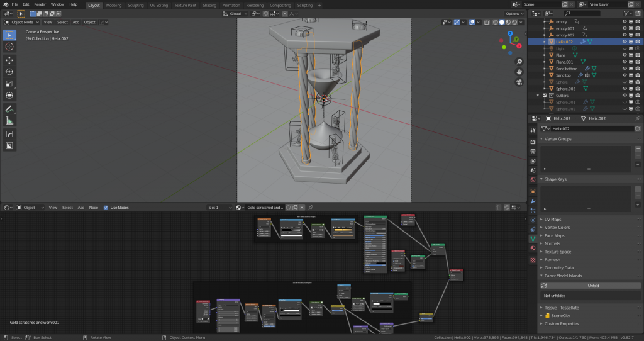This screenshot has width=644, height=341.
Task: Click the Options button in viewport header
Action: pos(514,13)
